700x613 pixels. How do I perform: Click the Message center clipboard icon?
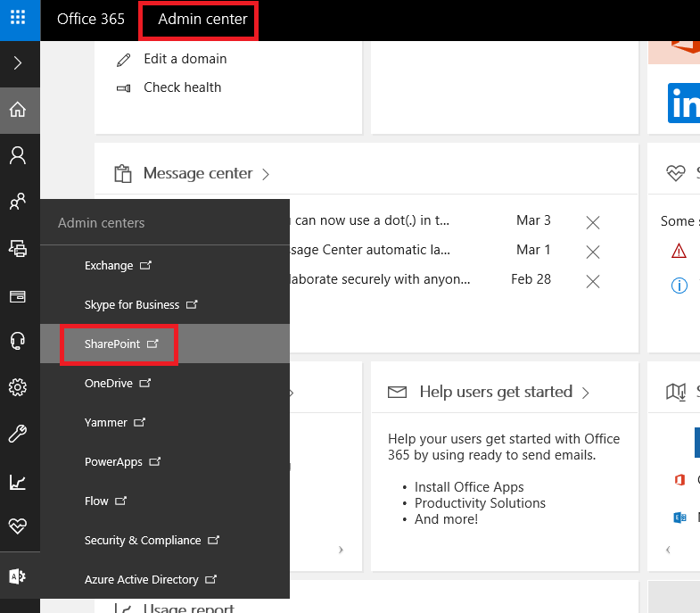[x=123, y=174]
